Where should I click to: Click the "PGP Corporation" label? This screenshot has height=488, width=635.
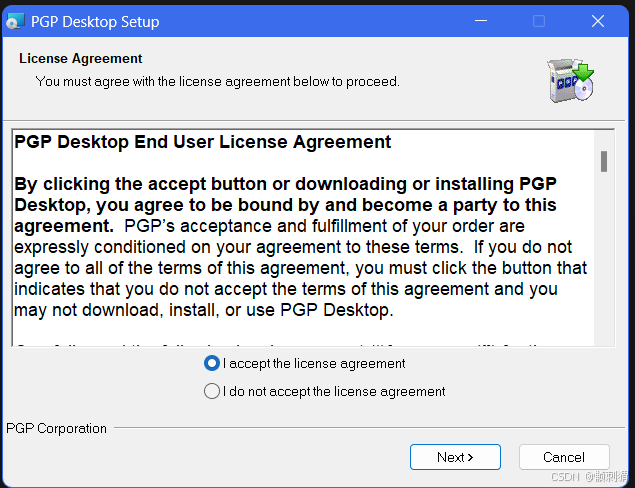click(56, 428)
